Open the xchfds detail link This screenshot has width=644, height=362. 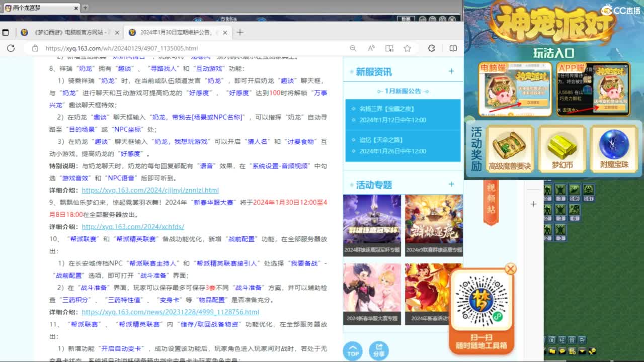coord(133,227)
